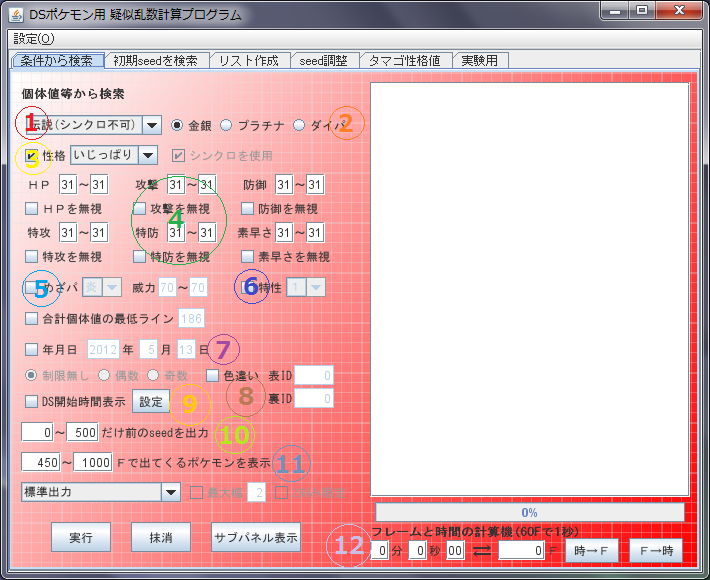Click the Java application icon in title bar
The image size is (710, 580).
click(x=15, y=14)
